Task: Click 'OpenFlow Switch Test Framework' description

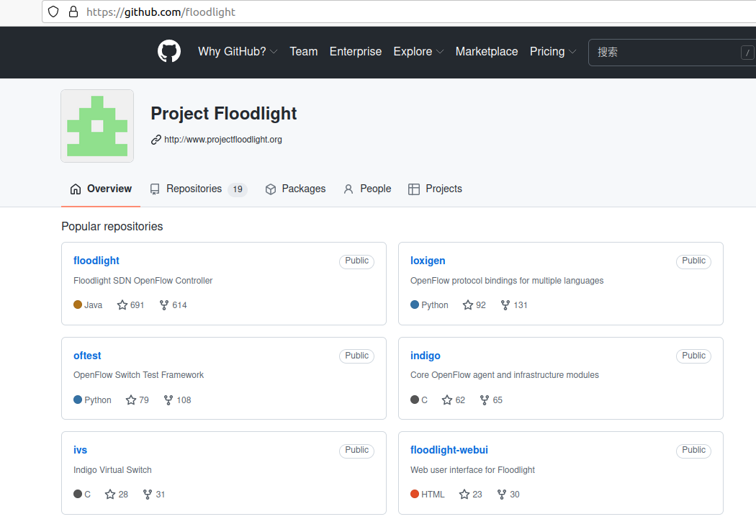Action: (139, 375)
